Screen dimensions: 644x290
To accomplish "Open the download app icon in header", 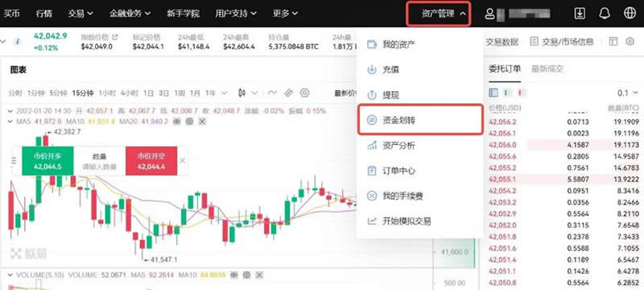I will 580,13.
